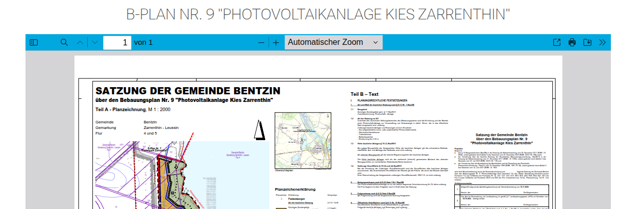Click the north arrow symbol on plan

(x=259, y=130)
